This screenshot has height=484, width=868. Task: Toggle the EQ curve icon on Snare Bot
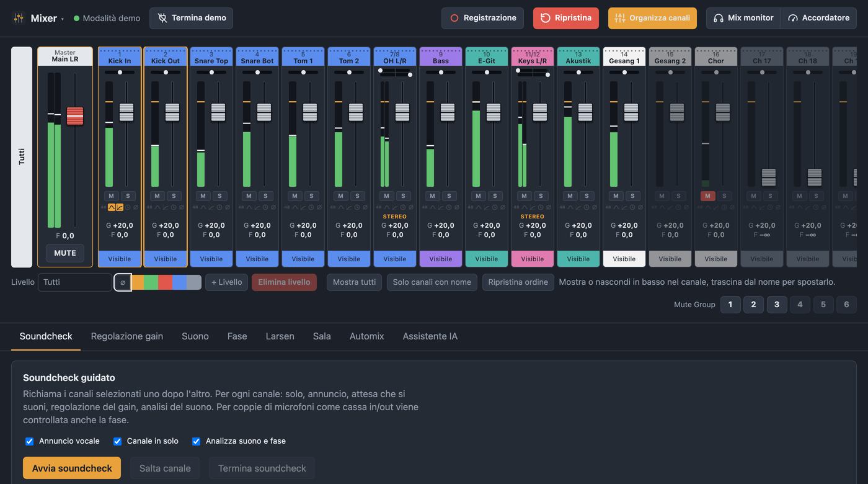[x=249, y=207]
